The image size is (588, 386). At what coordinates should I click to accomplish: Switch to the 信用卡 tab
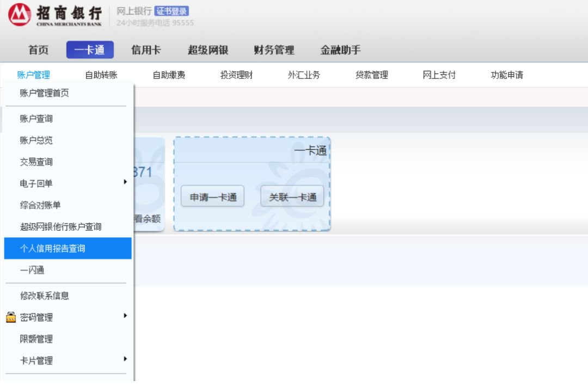(x=146, y=50)
